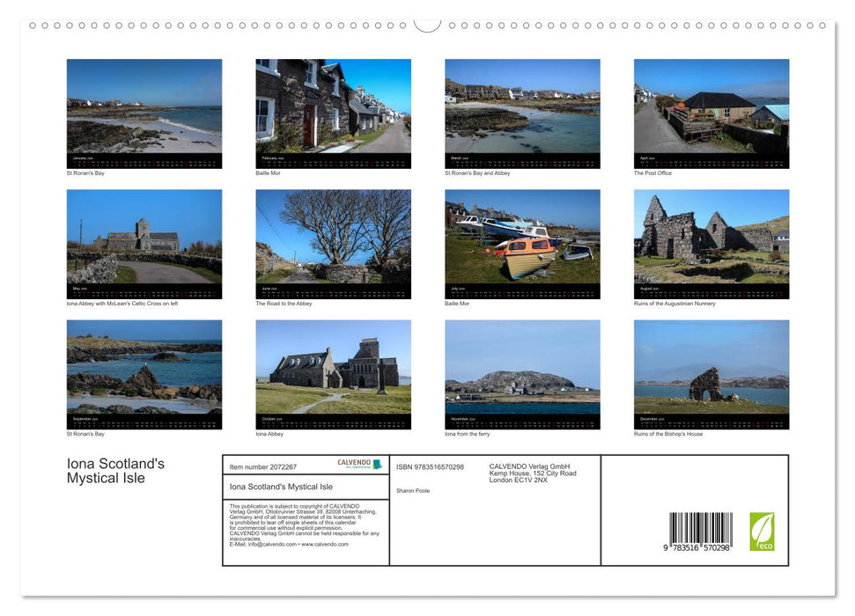
Task: Select the Iona from the ferry photo
Action: coord(522,370)
